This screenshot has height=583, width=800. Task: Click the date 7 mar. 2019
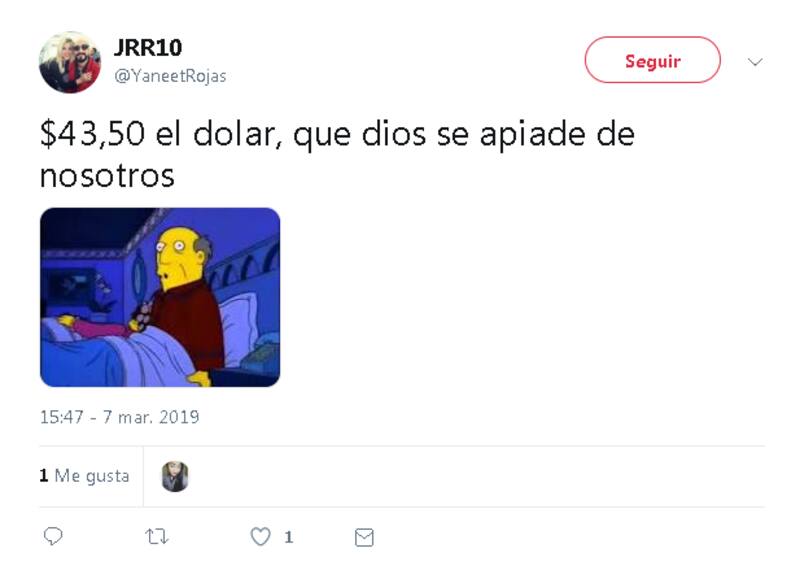click(151, 417)
